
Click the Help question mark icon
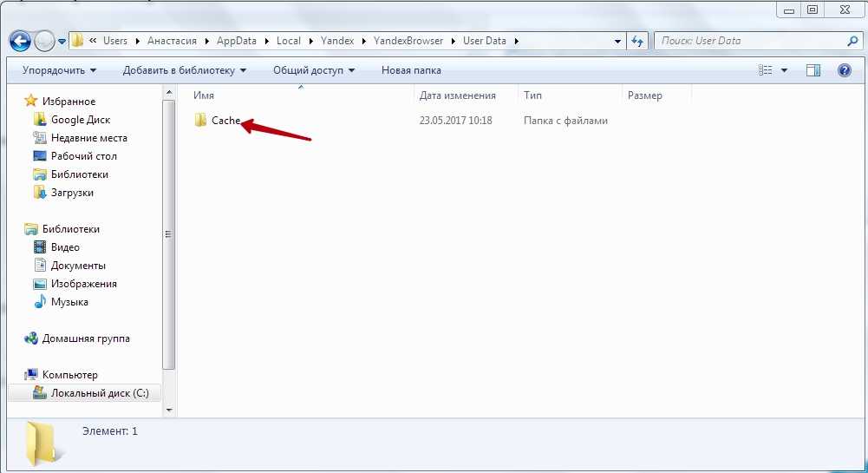pos(844,70)
